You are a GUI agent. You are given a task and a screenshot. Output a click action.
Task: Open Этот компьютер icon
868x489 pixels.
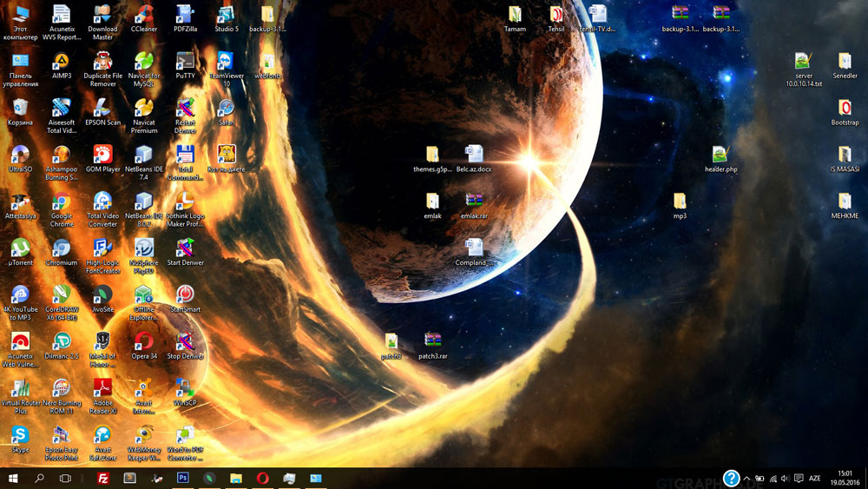tap(21, 23)
